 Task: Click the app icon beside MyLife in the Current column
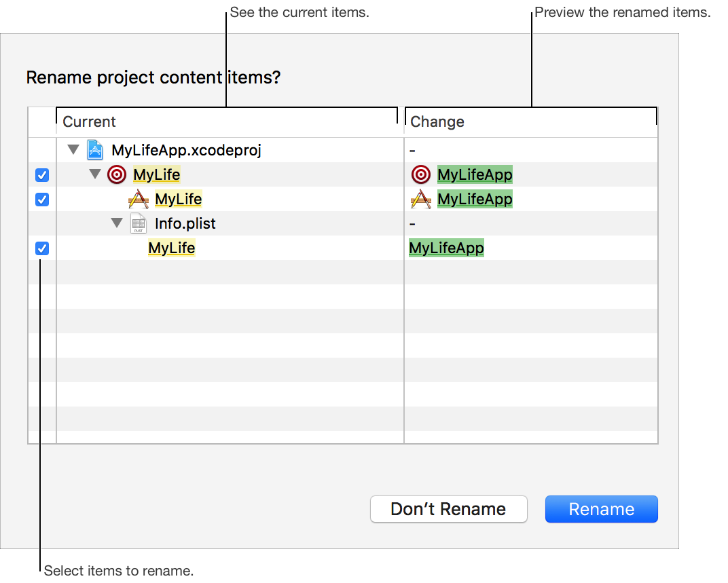tap(139, 199)
